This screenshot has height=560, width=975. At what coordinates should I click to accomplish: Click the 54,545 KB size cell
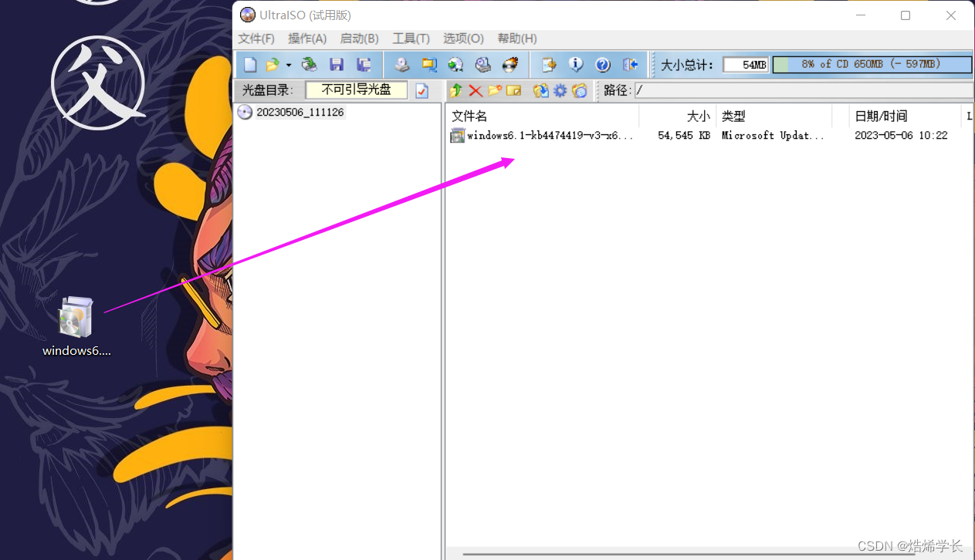(684, 136)
